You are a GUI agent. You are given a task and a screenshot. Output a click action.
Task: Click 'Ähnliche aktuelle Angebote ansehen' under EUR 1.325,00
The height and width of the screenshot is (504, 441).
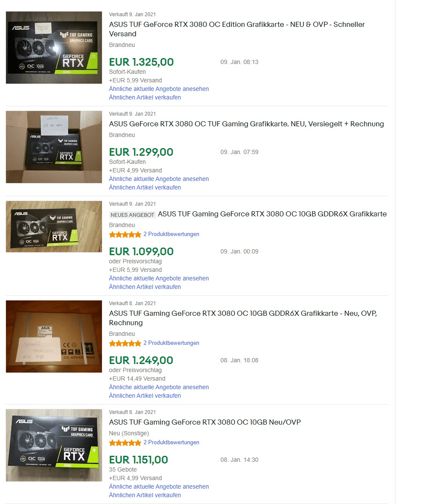point(159,89)
